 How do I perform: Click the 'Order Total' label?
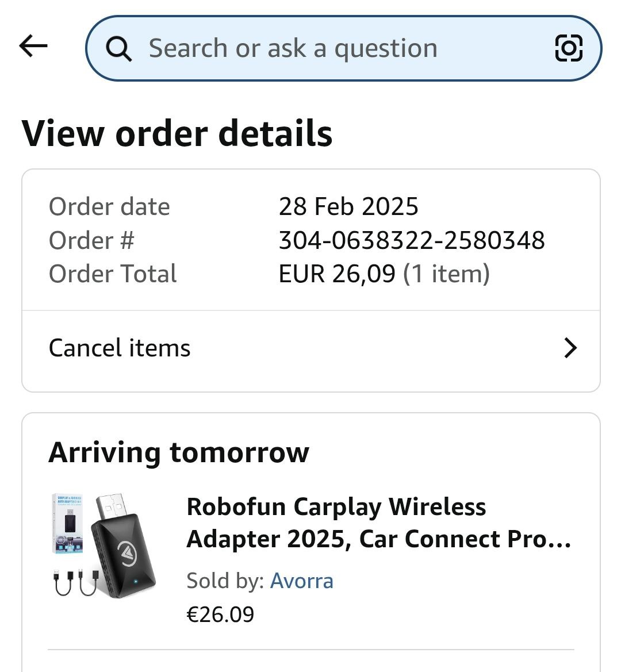click(113, 274)
